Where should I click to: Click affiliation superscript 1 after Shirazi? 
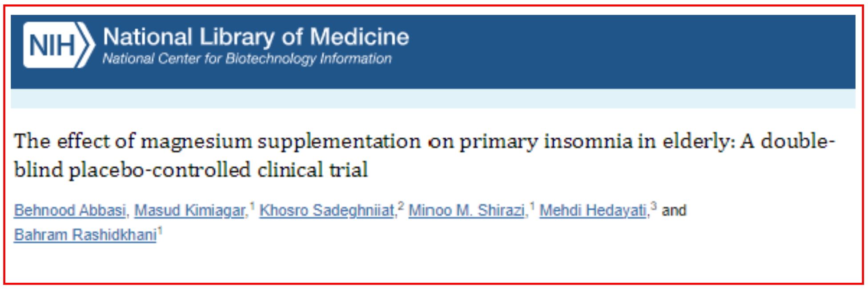click(x=531, y=206)
